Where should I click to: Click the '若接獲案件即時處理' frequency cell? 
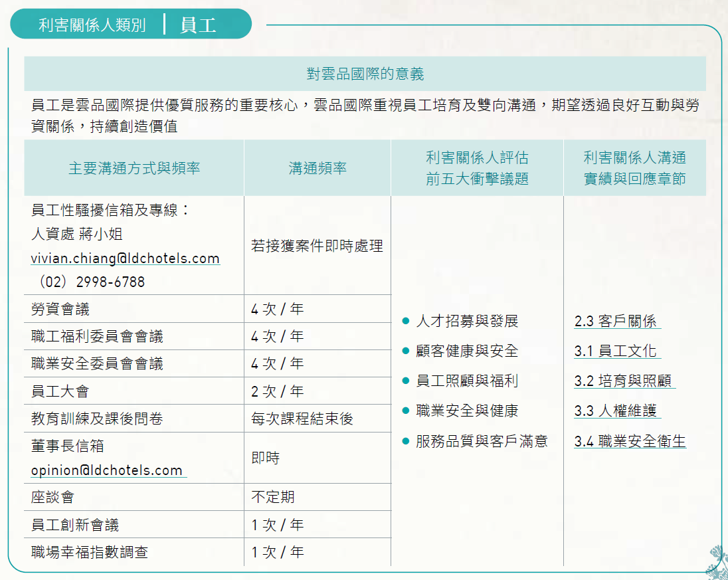317,246
